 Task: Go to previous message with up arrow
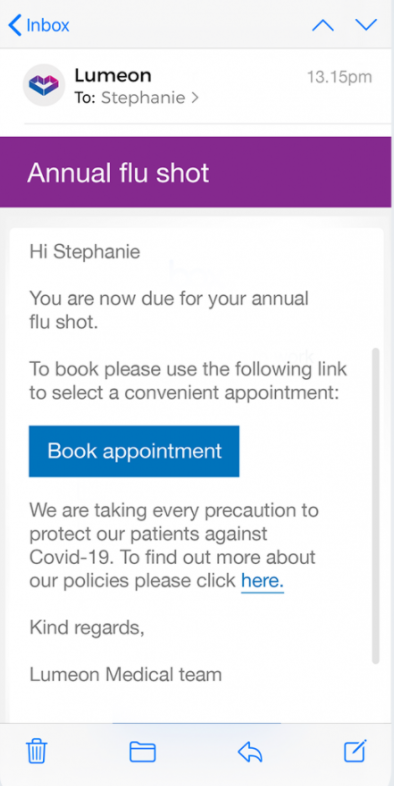click(323, 25)
